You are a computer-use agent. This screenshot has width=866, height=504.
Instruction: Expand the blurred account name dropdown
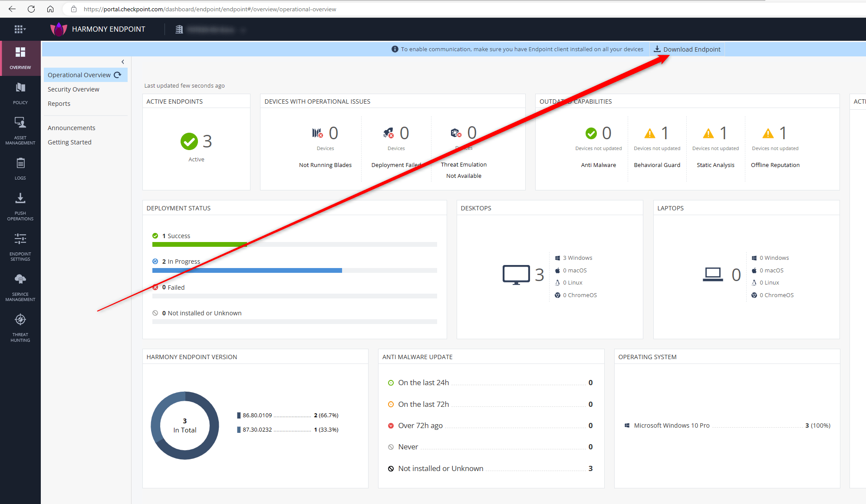click(243, 30)
